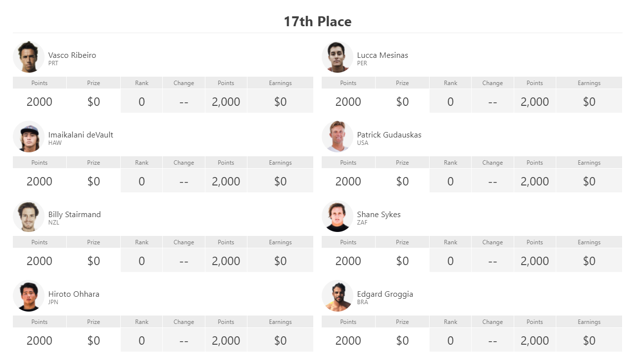This screenshot has height=364, width=630.
Task: Select Earnings column header under Lucca Mesinas
Action: pyautogui.click(x=589, y=83)
